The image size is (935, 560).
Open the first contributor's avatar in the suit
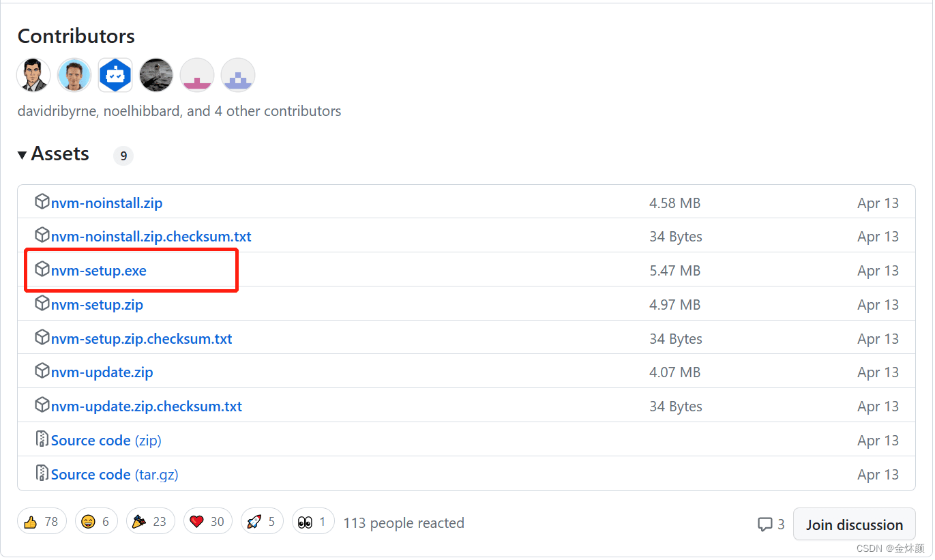[33, 75]
